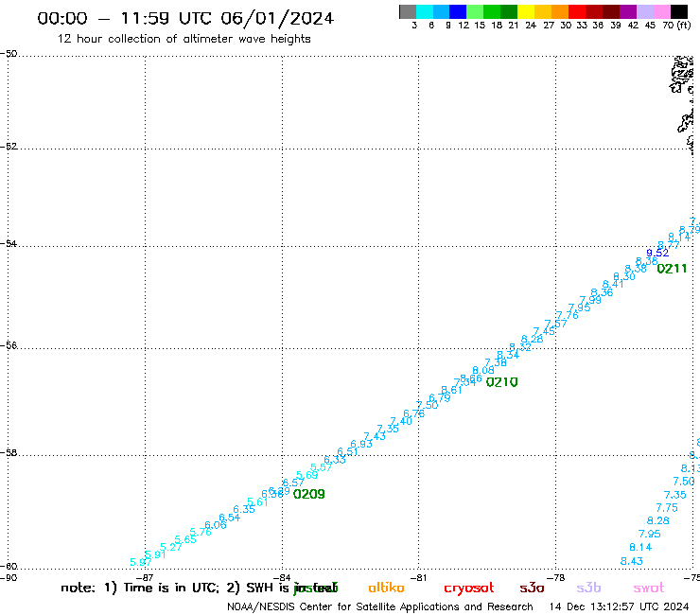The height and width of the screenshot is (615, 700).
Task: Click the 6.33 wave height reading
Action: [x=335, y=460]
